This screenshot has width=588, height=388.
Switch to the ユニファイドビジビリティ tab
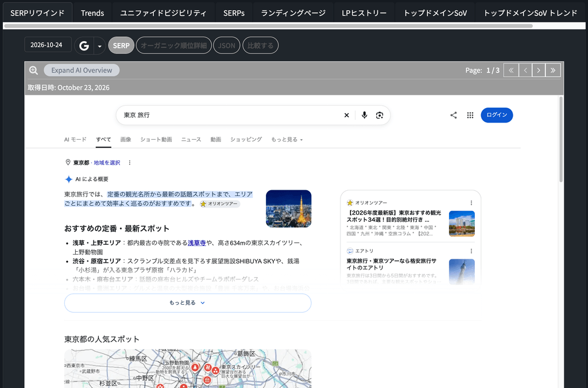[163, 13]
